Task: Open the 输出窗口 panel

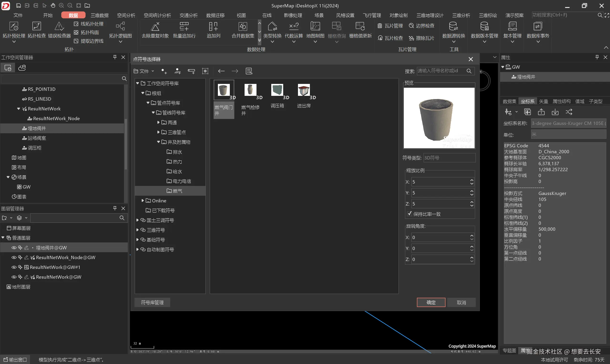Action: [15, 359]
